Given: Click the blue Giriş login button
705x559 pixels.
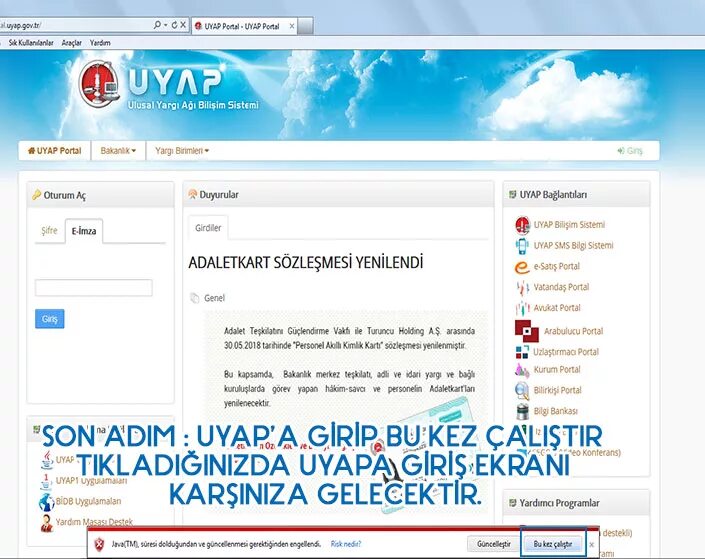Looking at the screenshot, I should 49,319.
